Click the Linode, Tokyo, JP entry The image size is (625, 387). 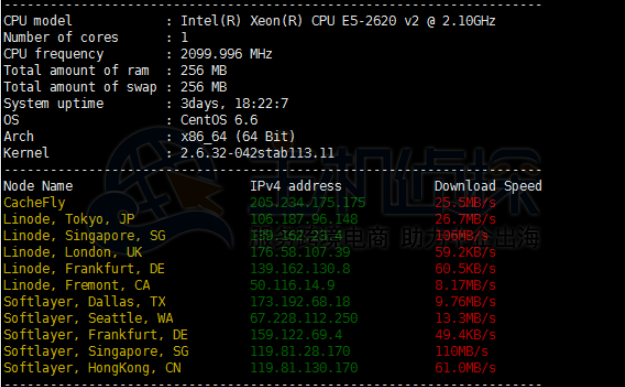(x=69, y=219)
